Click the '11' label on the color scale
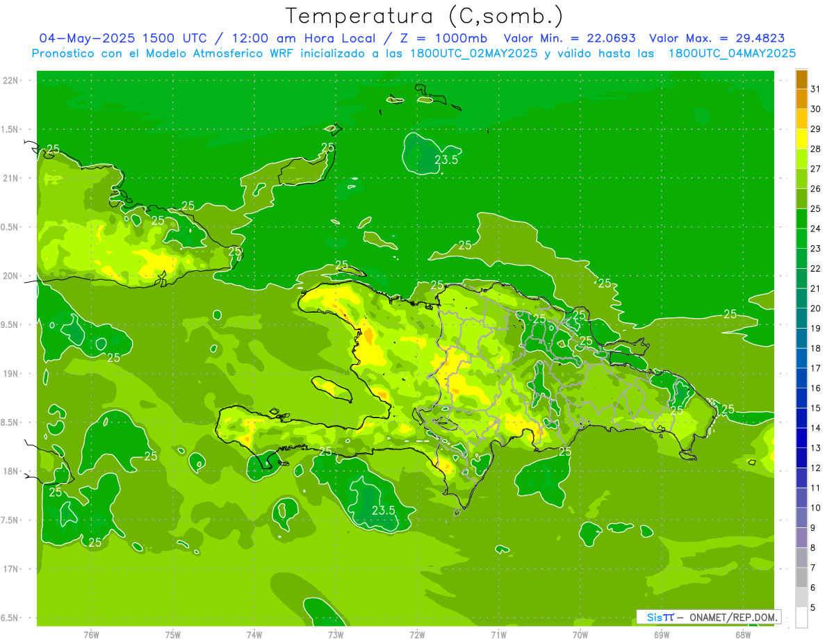This screenshot has height=644, width=834. 816,488
